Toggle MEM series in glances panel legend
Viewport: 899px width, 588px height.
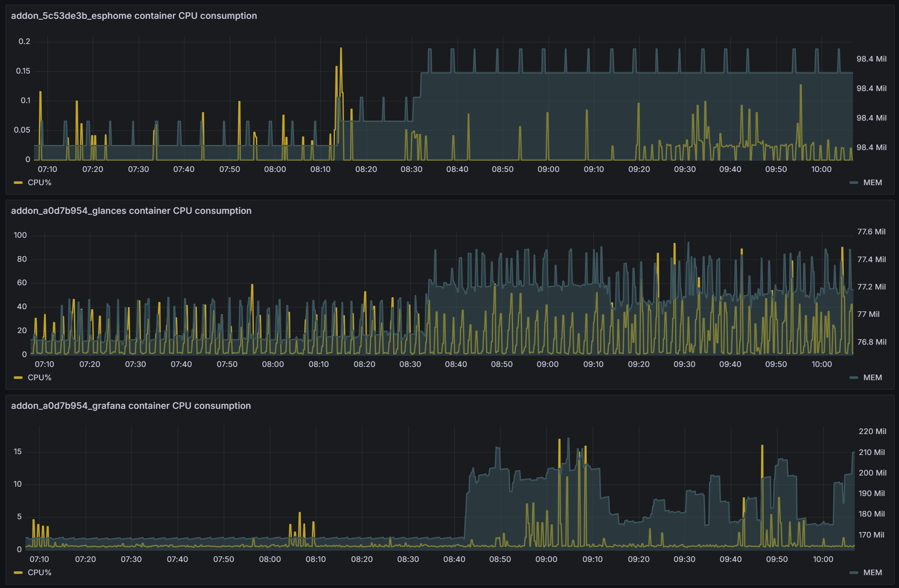(x=872, y=378)
